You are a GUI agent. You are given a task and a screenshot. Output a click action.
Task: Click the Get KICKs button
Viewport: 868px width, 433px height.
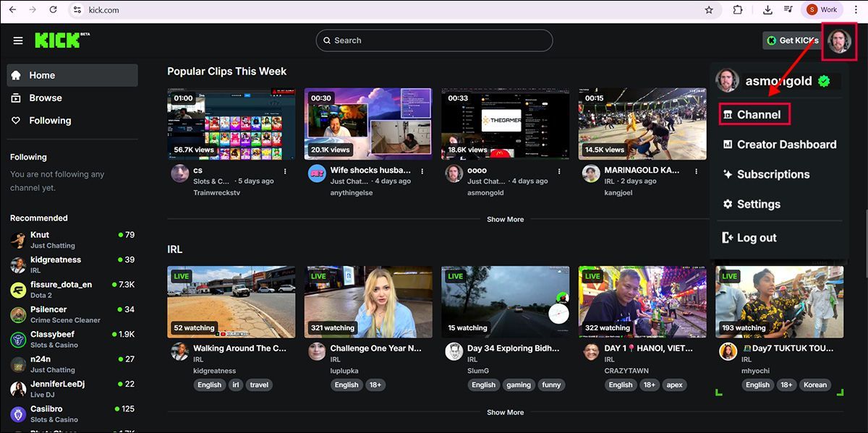click(792, 40)
